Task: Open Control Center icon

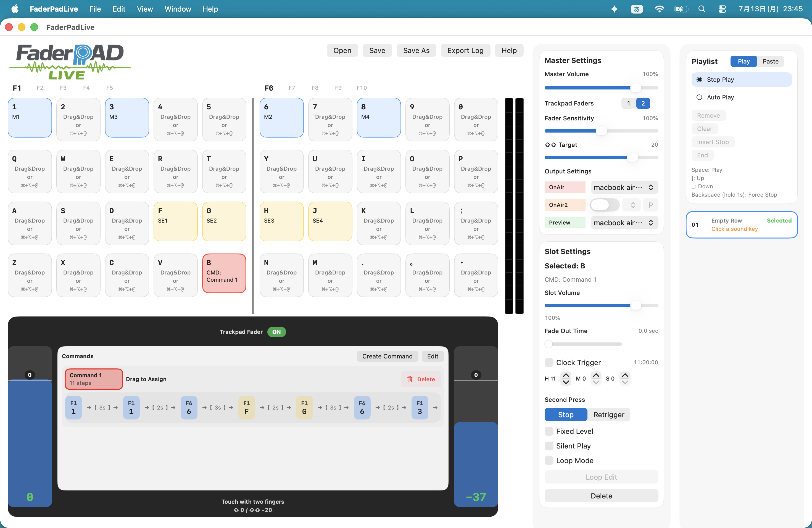Action: [x=722, y=9]
